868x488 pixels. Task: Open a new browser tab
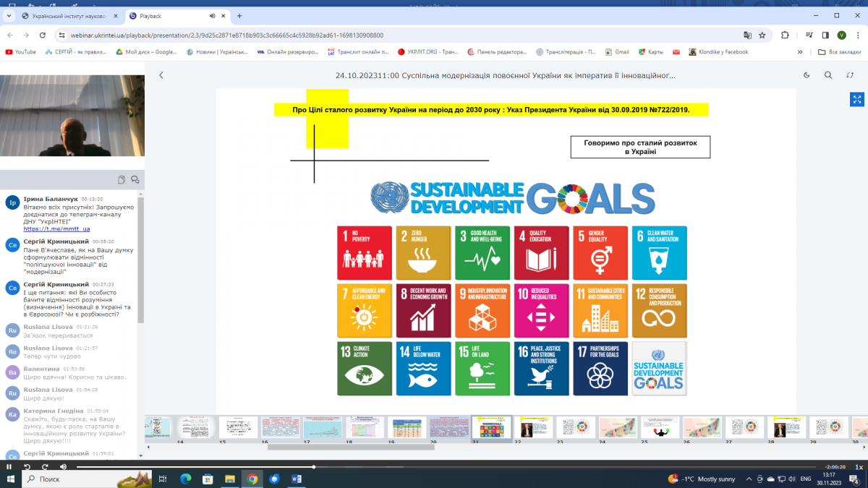(239, 15)
